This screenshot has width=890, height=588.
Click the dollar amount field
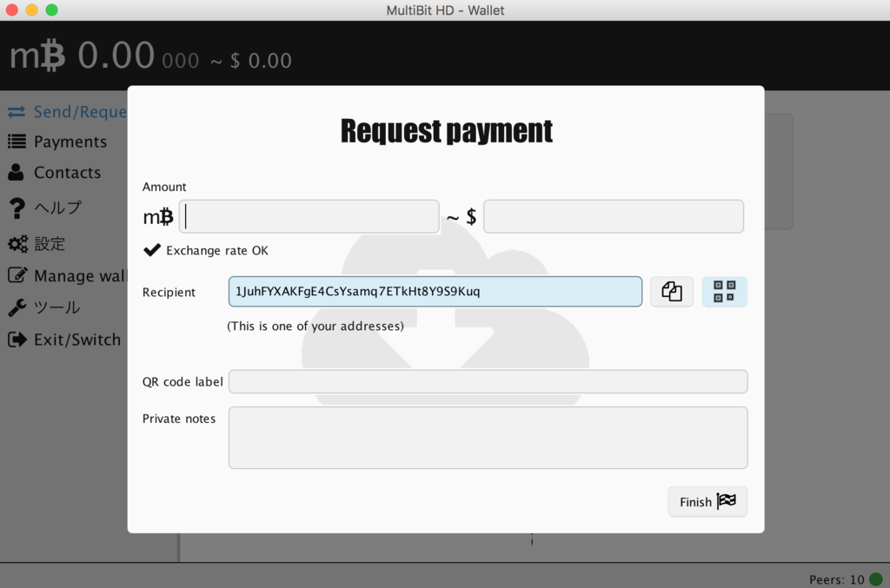tap(613, 216)
